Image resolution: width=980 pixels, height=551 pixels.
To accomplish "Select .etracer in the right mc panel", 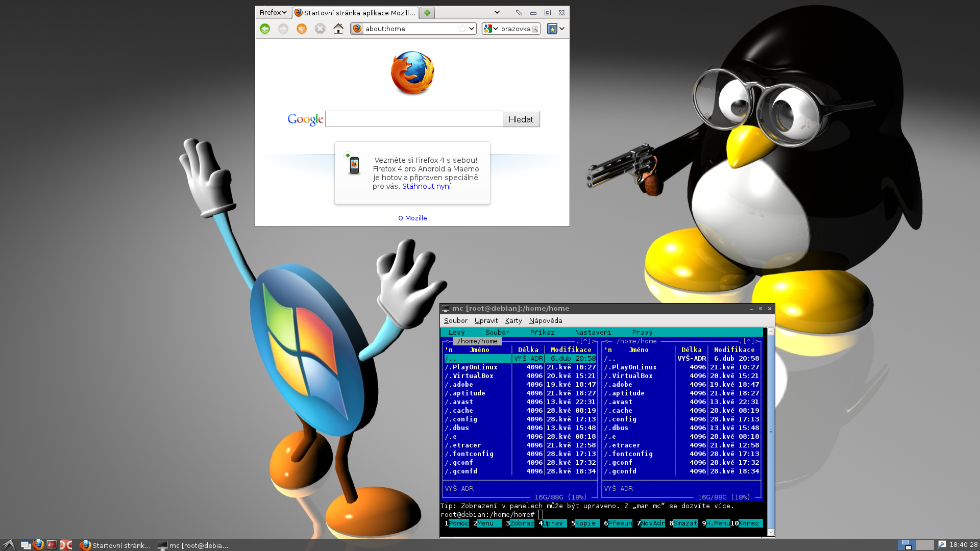I will tap(682, 445).
